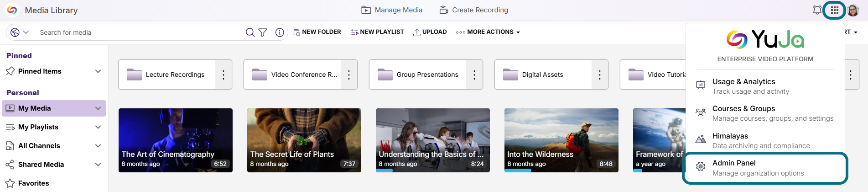Click progress bar on Framework video
868x192 pixels.
click(x=638, y=171)
